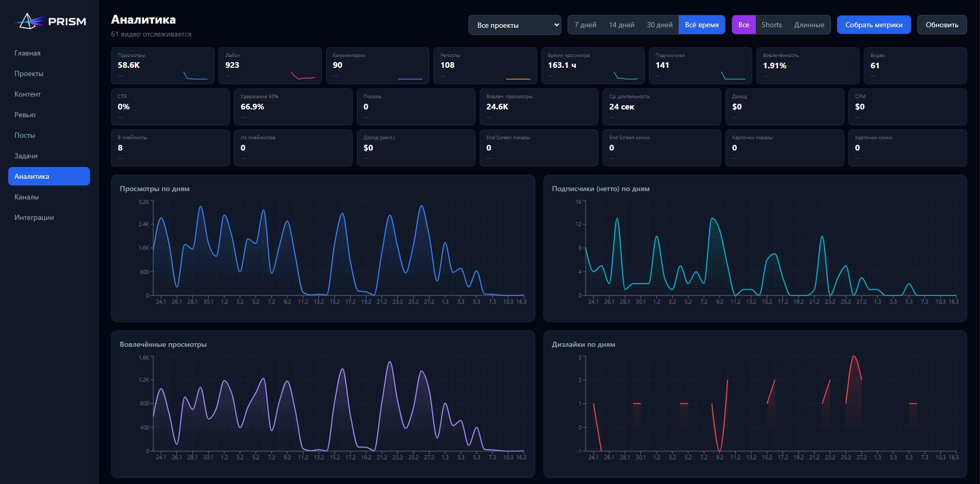Click the Вовлечённые просмотры chart title
Image resolution: width=980 pixels, height=484 pixels.
coord(163,344)
